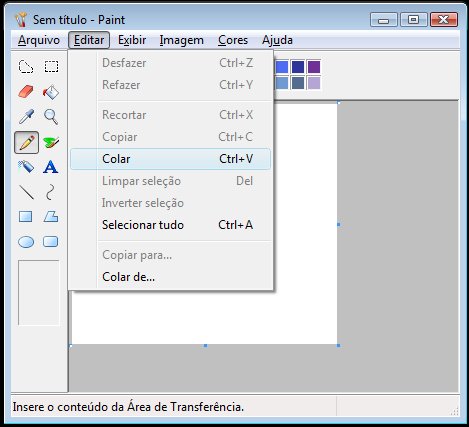Pick the Curve line tool
The height and width of the screenshot is (427, 469).
51,192
